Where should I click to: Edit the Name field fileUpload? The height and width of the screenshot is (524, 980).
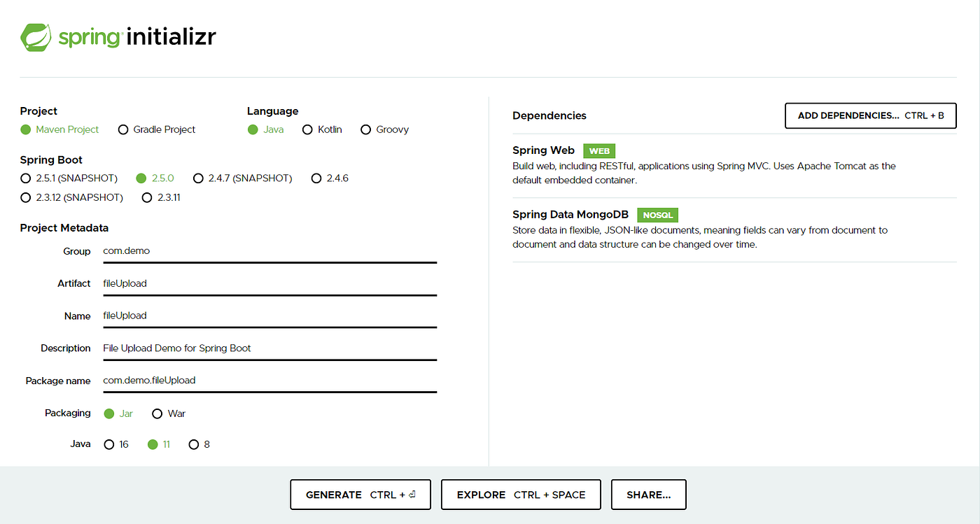click(x=269, y=316)
